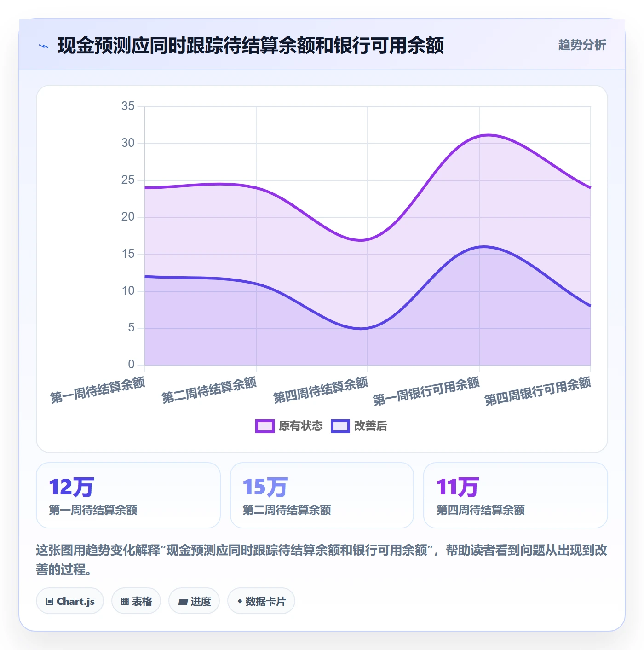Click the y-axis value 10

(x=128, y=291)
